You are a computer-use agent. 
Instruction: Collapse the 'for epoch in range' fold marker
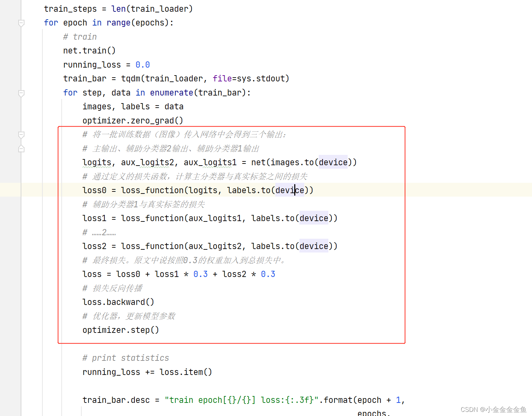click(21, 23)
